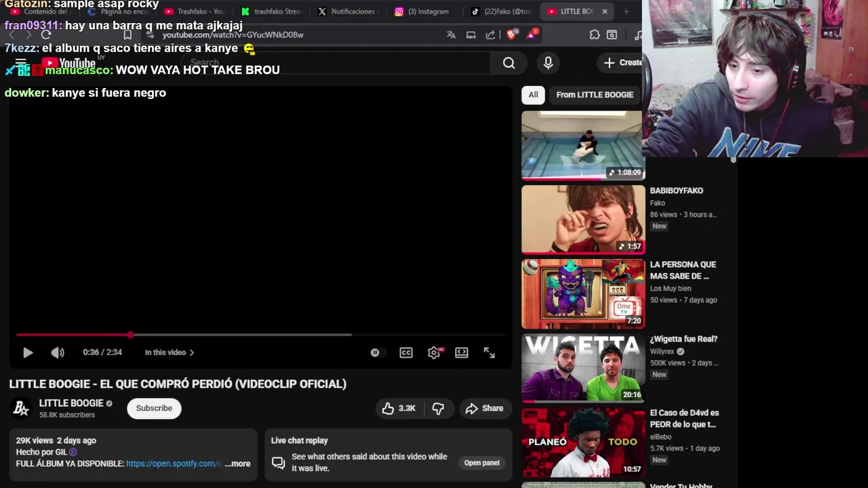Open the live chat replay panel
Screen dimensions: 868x488
pos(481,463)
